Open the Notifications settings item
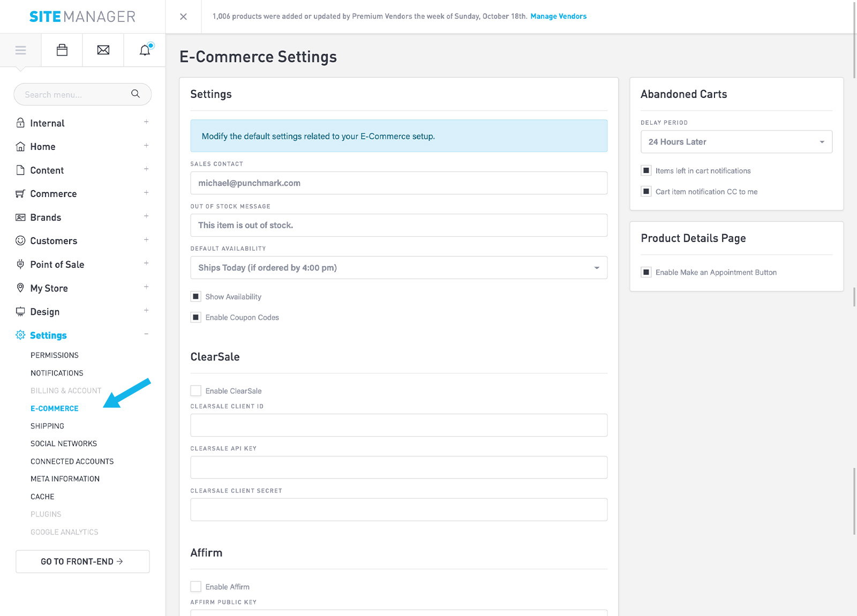The height and width of the screenshot is (616, 857). pos(57,373)
